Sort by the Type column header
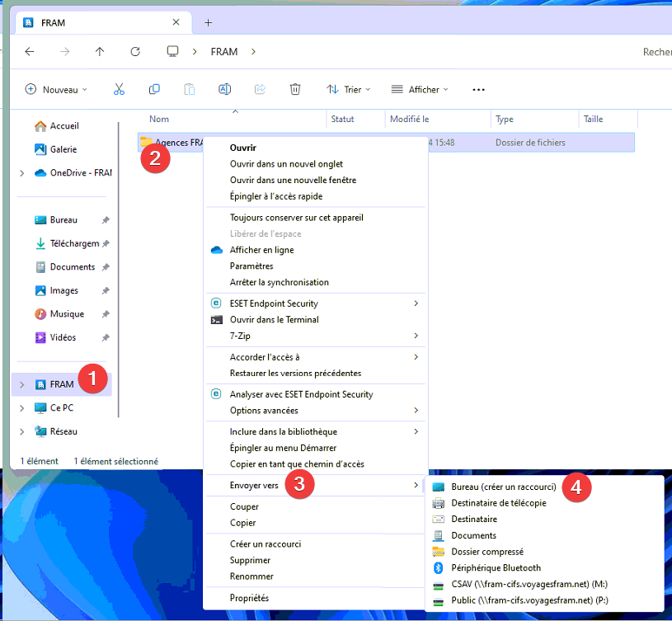This screenshot has width=672, height=621. (x=505, y=119)
